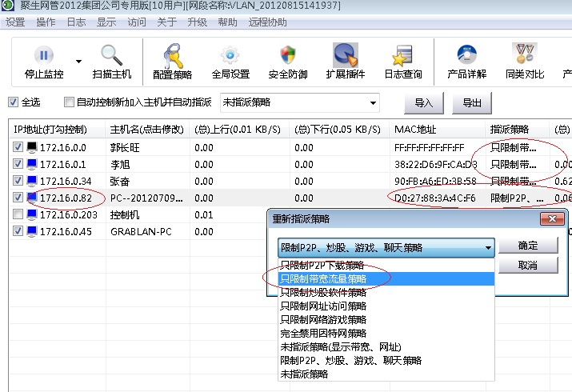Image resolution: width=572 pixels, height=392 pixels.
Task: Click the 安全防御 shield icon
Action: (288, 56)
